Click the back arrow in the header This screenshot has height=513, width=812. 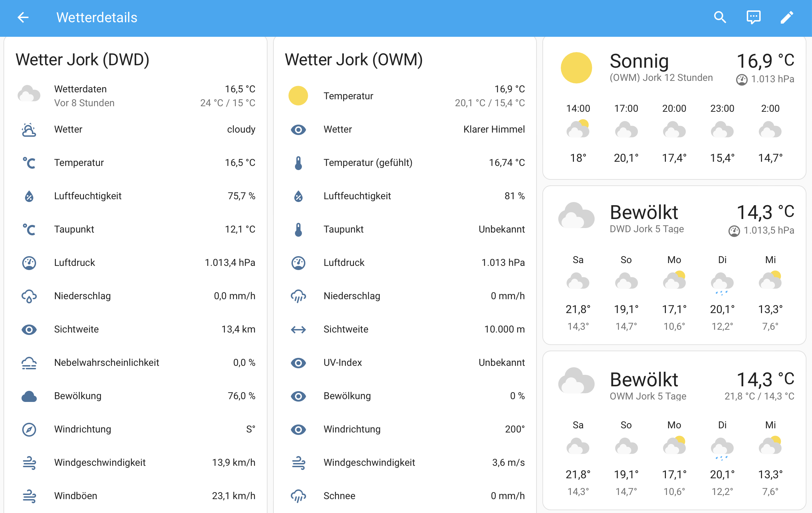tap(23, 17)
